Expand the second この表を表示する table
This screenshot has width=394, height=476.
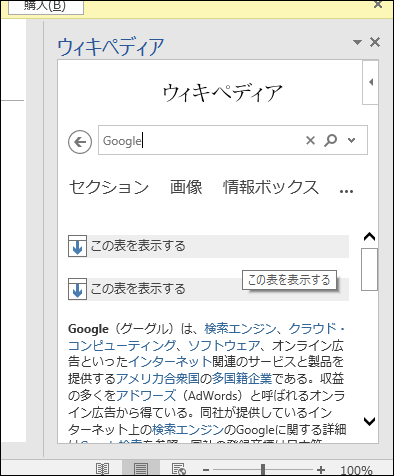coord(208,289)
